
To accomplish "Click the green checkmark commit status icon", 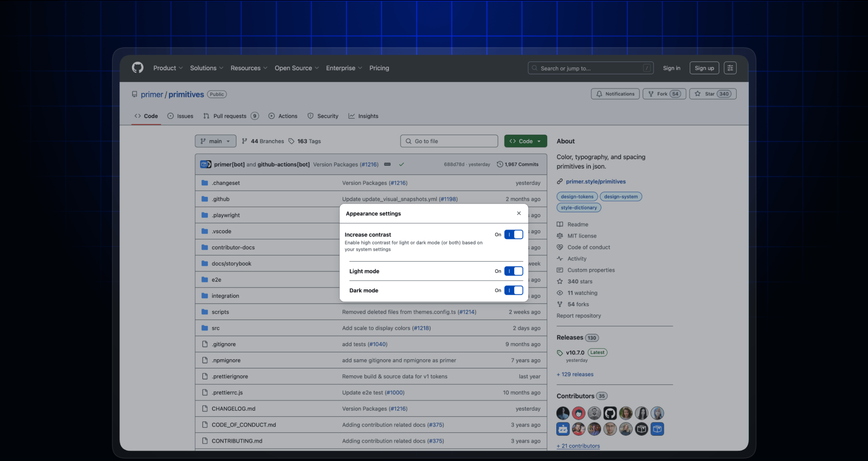I will click(402, 164).
